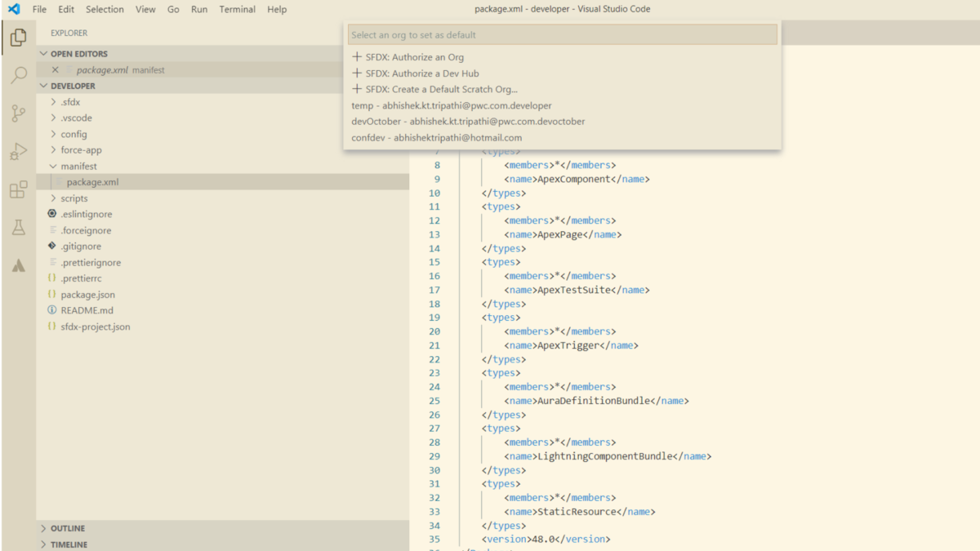Open the File menu
Image resolution: width=980 pixels, height=551 pixels.
tap(39, 10)
